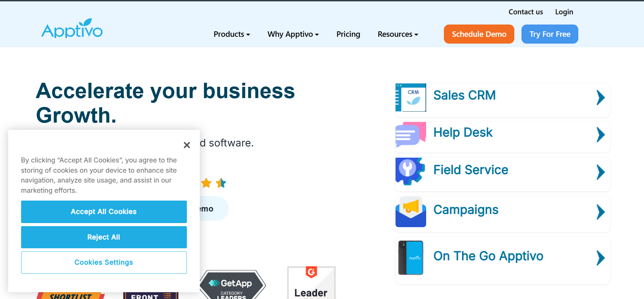This screenshot has height=299, width=644.
Task: Click the Field Service wrench gear icon
Action: tap(410, 171)
